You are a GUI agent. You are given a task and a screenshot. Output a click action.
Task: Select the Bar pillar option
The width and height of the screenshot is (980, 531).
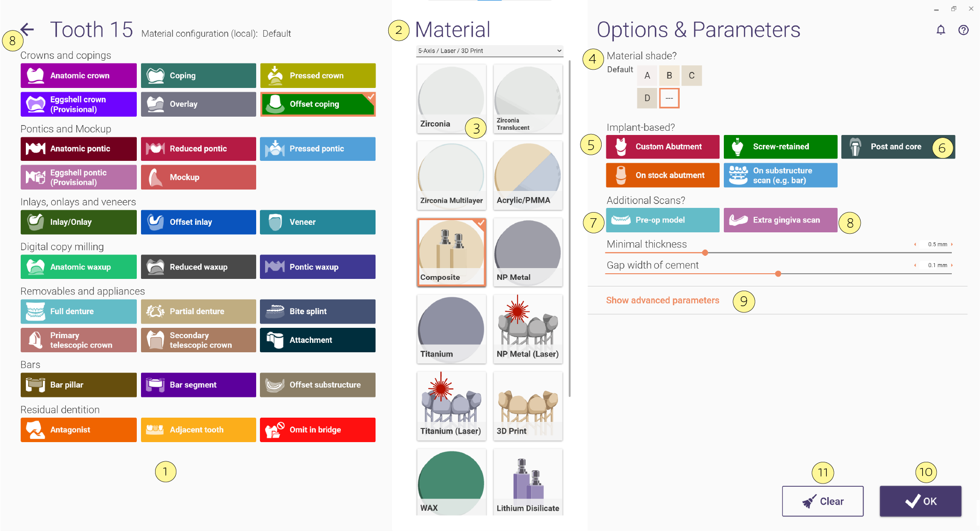(x=78, y=385)
